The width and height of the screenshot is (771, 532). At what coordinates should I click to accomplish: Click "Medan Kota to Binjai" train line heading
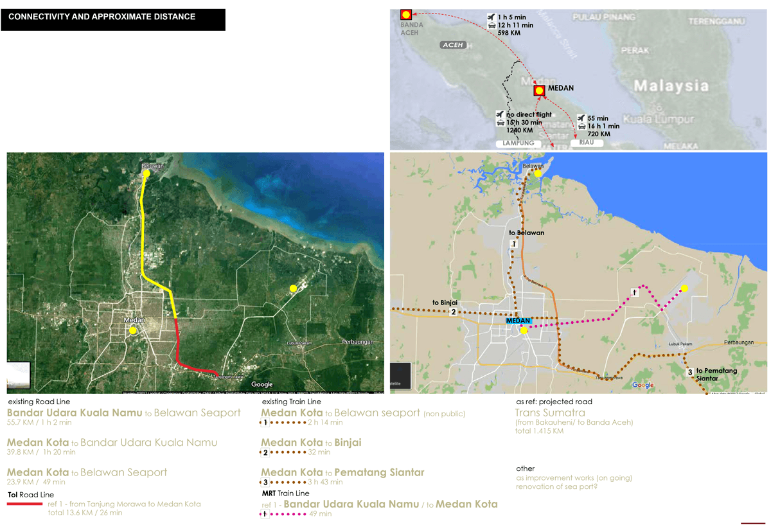[x=311, y=443]
